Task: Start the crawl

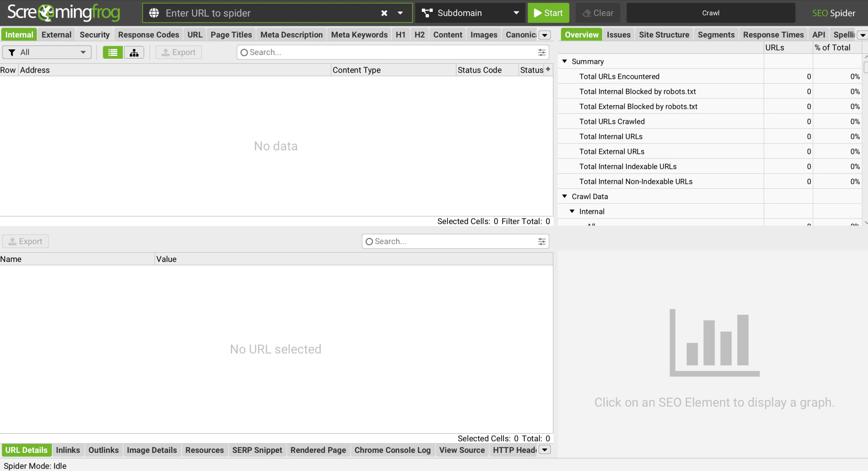Action: pyautogui.click(x=548, y=13)
